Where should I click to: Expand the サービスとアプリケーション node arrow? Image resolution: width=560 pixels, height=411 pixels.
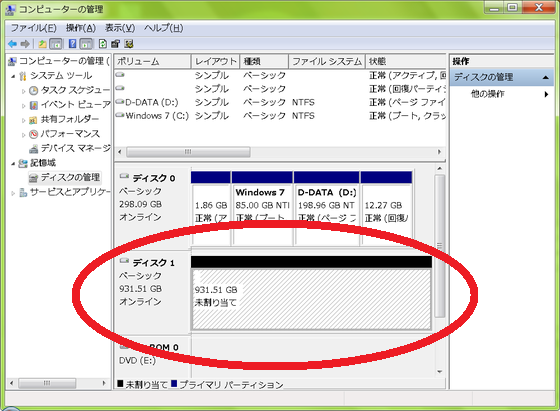13,193
